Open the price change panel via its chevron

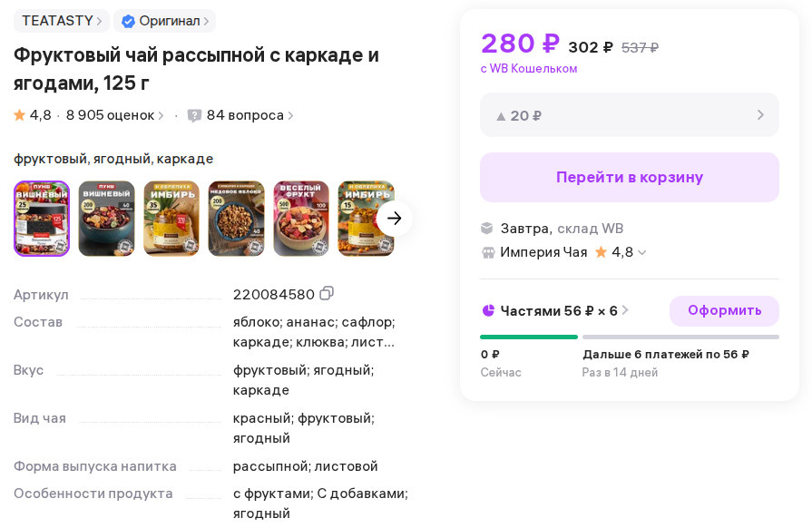pos(760,115)
